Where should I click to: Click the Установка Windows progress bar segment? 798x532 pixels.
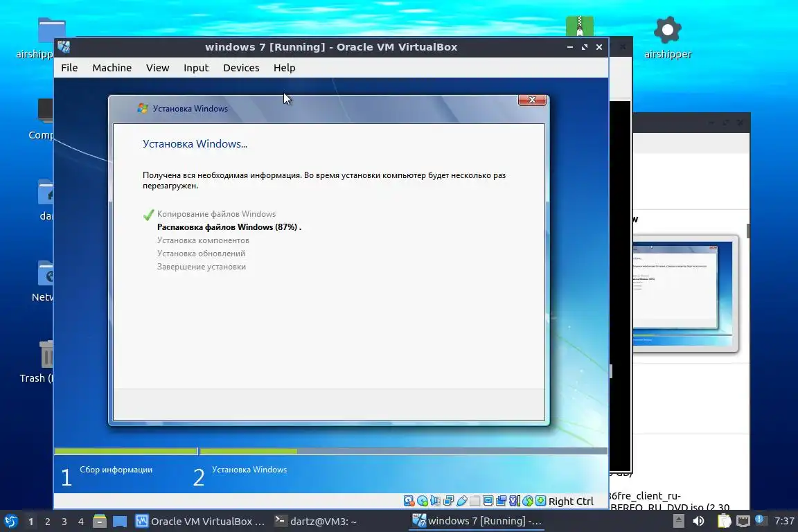(404, 451)
